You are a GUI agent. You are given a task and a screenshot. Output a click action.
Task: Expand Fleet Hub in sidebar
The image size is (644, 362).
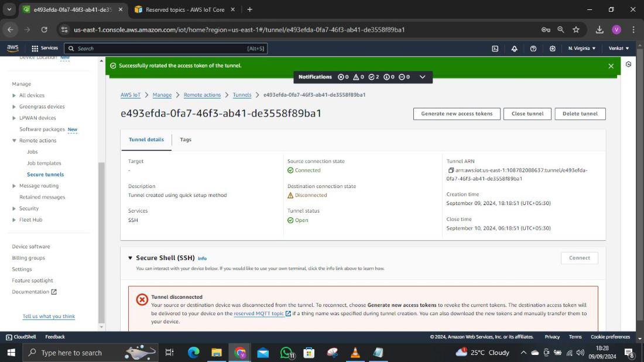[x=14, y=220]
